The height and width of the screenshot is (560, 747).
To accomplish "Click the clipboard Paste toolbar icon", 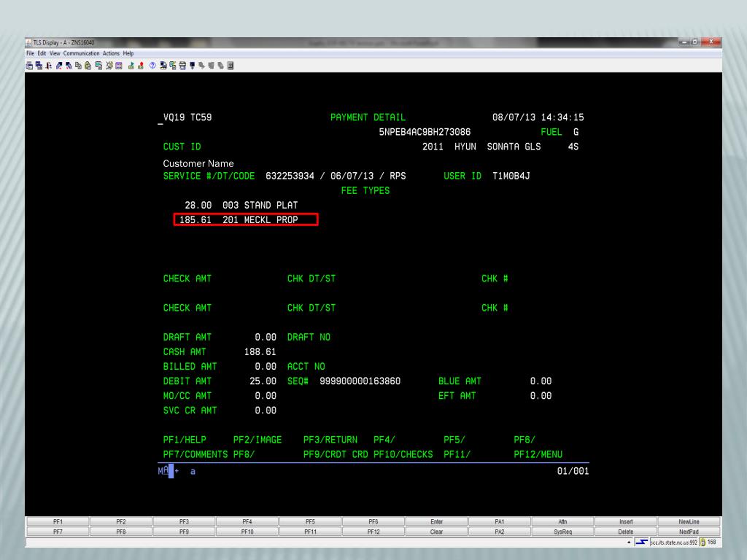I will click(x=88, y=66).
